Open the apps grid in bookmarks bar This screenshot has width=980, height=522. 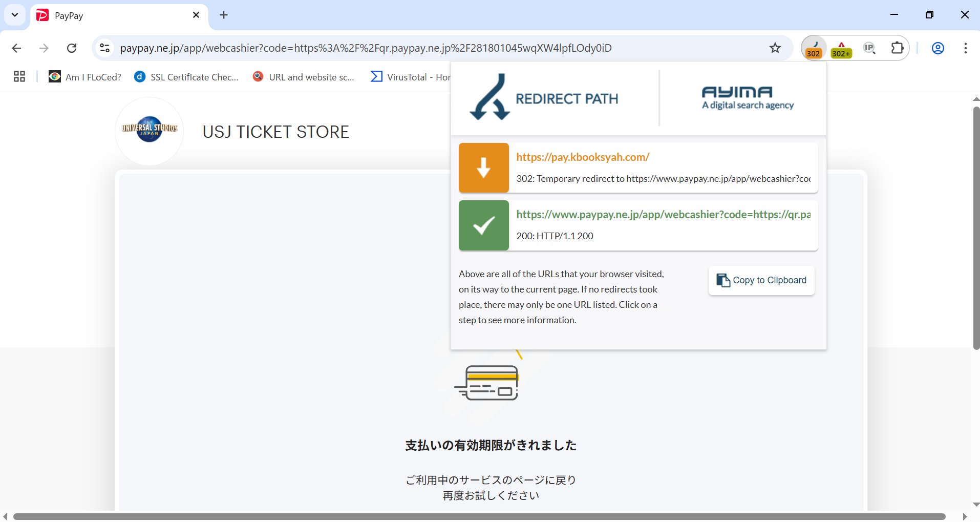pyautogui.click(x=19, y=77)
